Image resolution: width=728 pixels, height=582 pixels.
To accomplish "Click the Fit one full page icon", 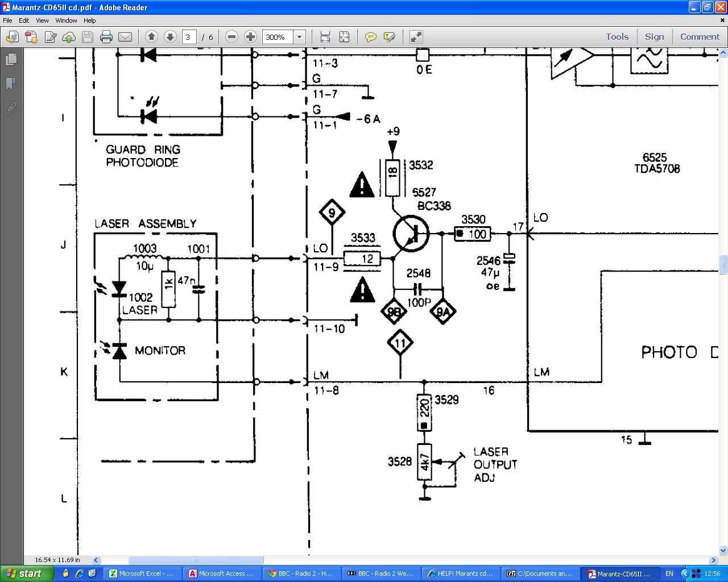I will pos(344,37).
